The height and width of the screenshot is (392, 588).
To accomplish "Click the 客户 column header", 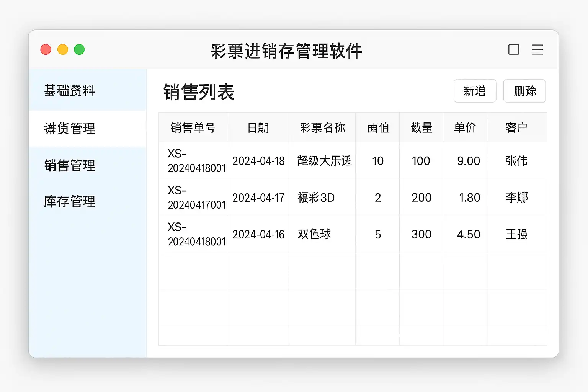I will pyautogui.click(x=516, y=127).
